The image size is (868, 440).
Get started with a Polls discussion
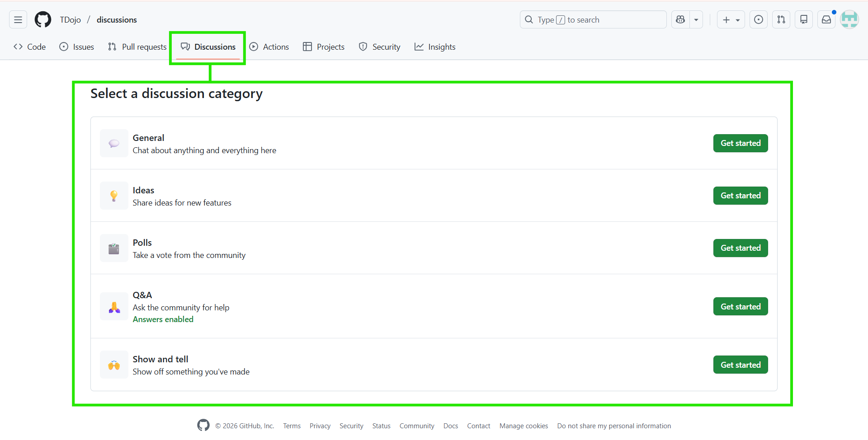coord(740,248)
